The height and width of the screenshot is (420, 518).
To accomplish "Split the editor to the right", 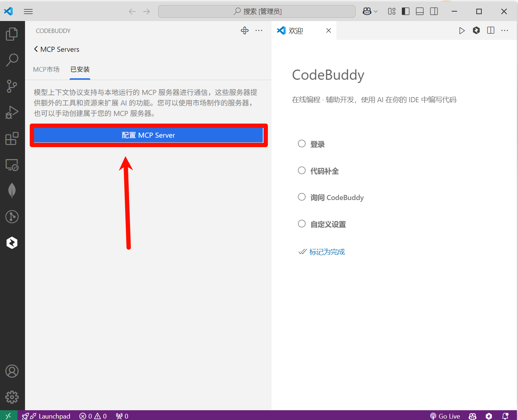I will tap(491, 31).
